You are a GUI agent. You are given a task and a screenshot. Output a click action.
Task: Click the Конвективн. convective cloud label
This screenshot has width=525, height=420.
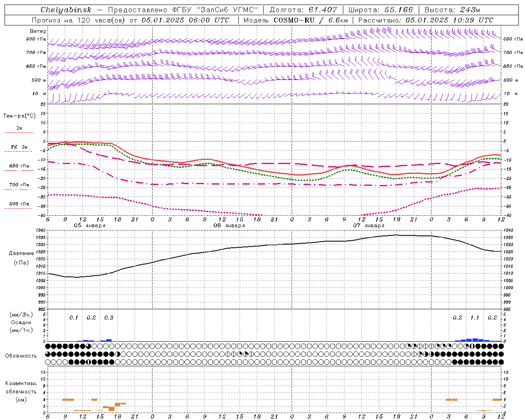tap(21, 383)
